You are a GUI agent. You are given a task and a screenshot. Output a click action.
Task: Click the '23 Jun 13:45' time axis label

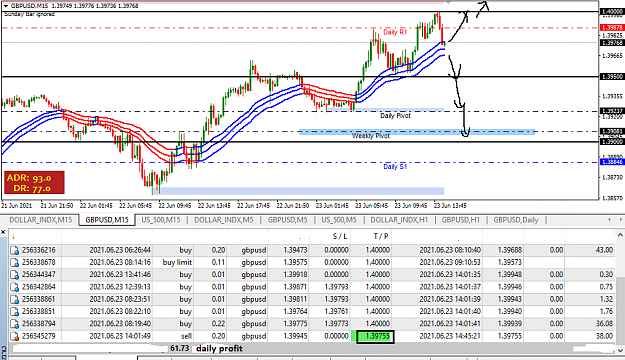tap(450, 206)
